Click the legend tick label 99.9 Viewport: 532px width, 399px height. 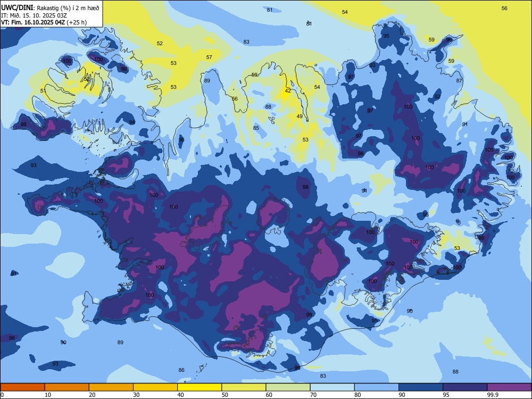click(493, 395)
